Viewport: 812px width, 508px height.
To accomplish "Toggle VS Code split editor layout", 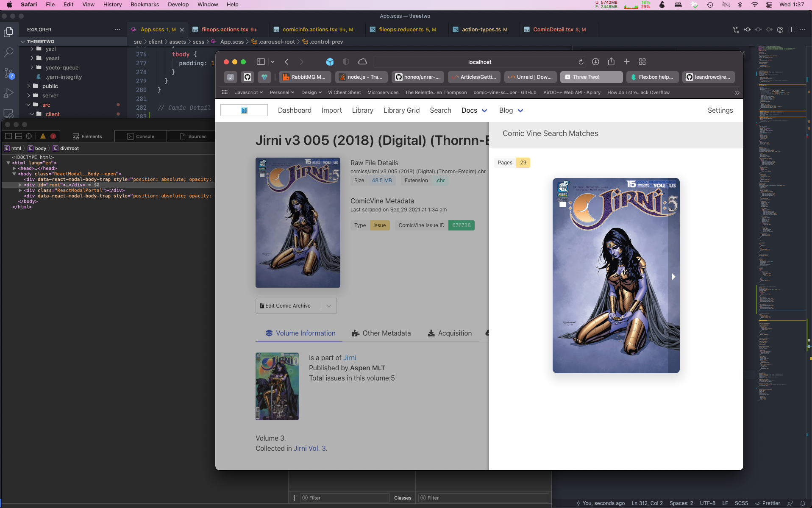I will click(791, 30).
